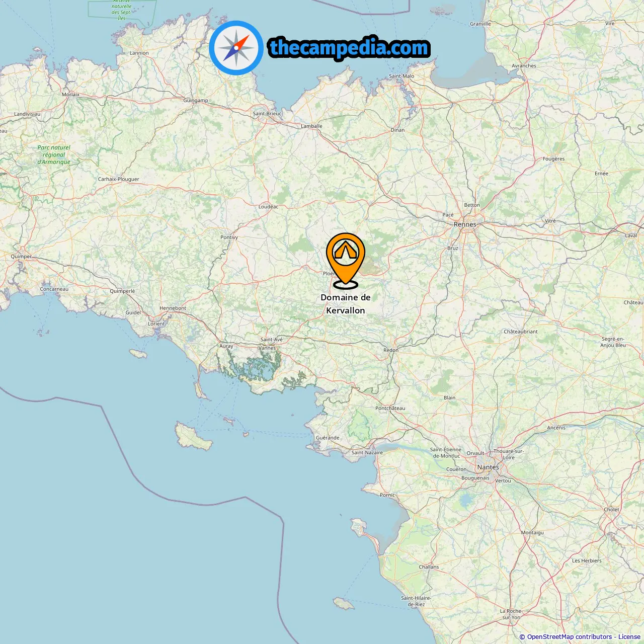This screenshot has width=644, height=644.
Task: Select the Vannes city label
Action: 267,348
